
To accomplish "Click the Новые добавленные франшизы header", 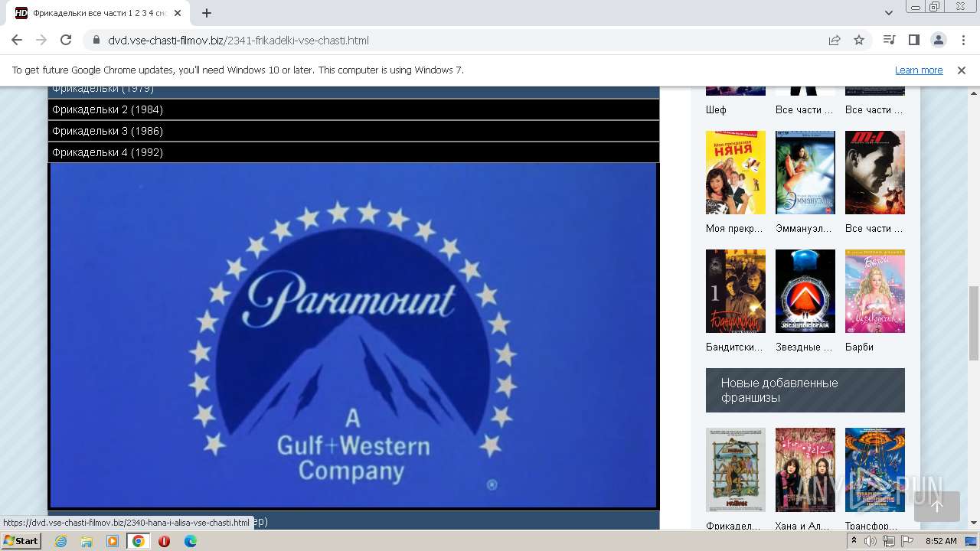I will pos(805,390).
